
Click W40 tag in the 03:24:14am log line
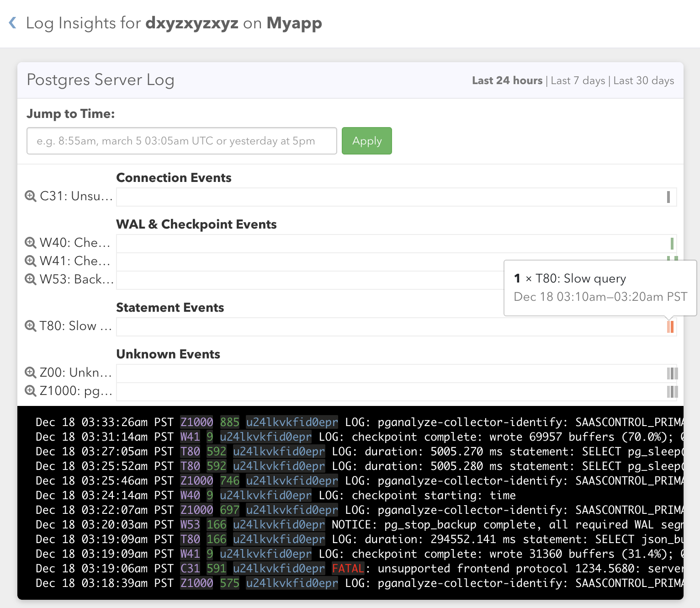pyautogui.click(x=190, y=495)
